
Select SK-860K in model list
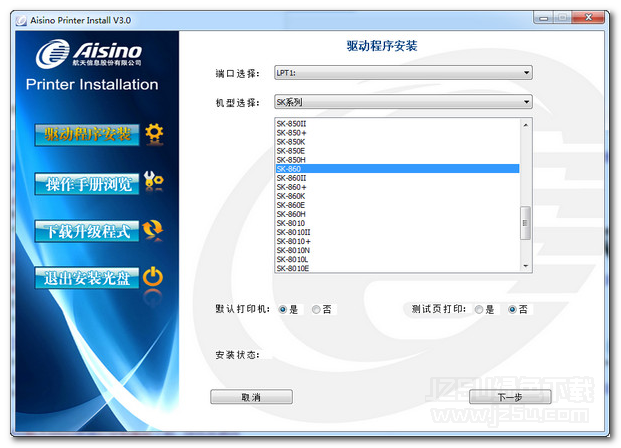click(397, 196)
